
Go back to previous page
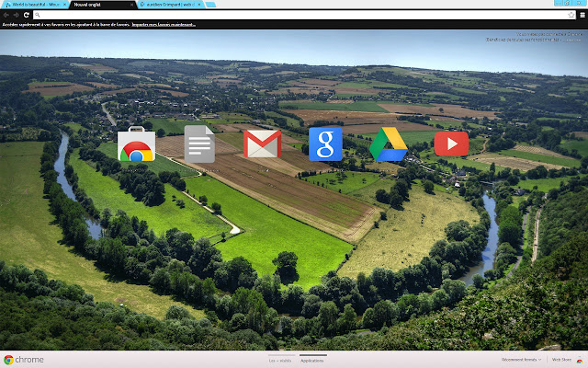(x=6, y=15)
